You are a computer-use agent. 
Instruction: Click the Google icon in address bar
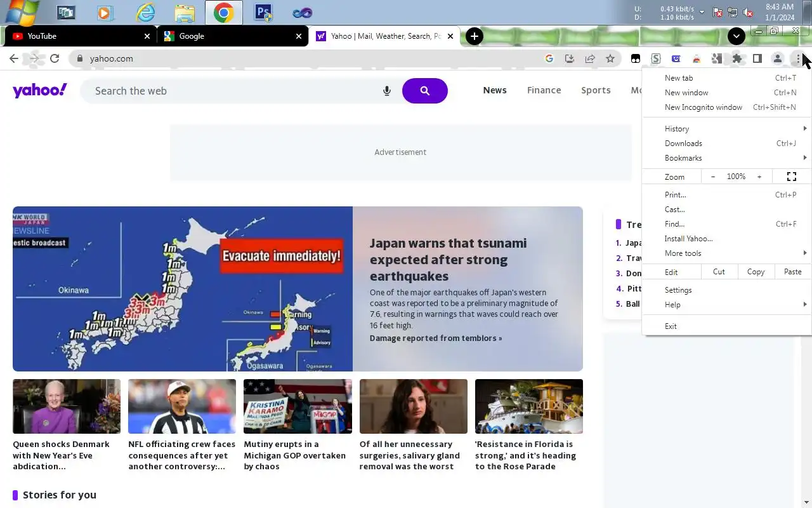tap(549, 58)
